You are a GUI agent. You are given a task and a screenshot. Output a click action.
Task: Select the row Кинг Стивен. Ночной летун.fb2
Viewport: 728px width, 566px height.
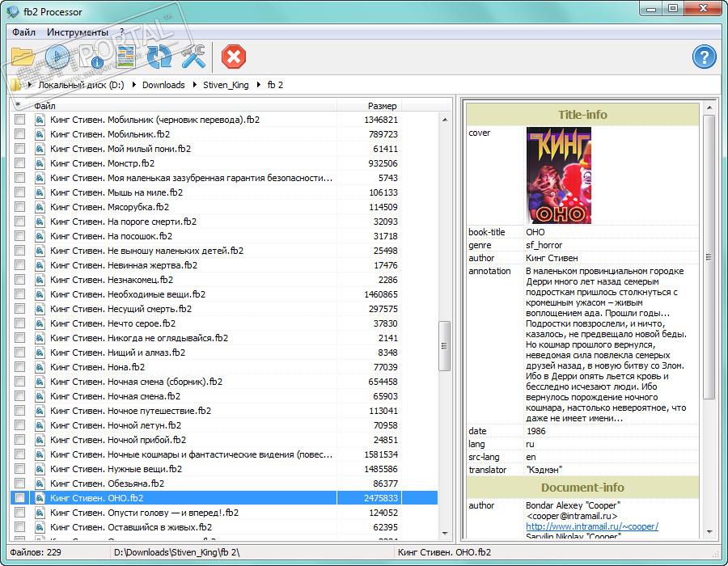pos(224,425)
